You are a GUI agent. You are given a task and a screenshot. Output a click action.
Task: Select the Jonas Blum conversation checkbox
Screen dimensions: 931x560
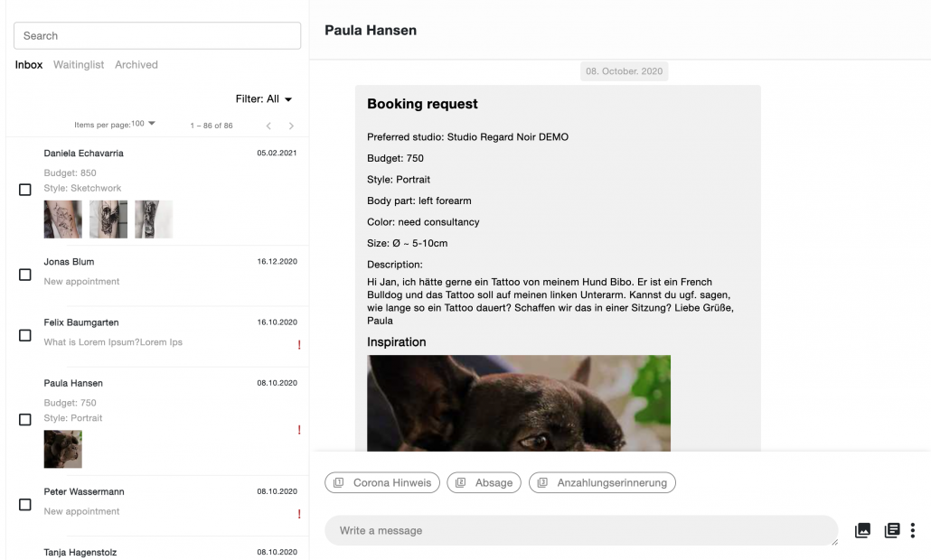pyautogui.click(x=25, y=275)
